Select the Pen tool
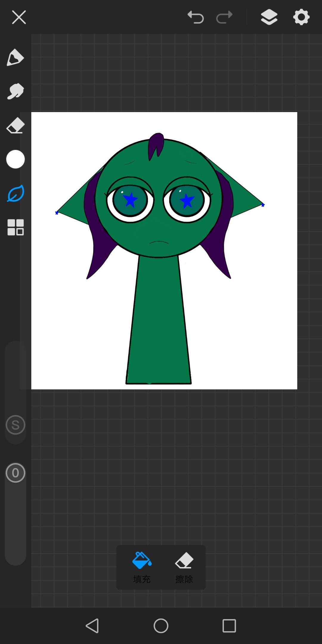 point(15,57)
